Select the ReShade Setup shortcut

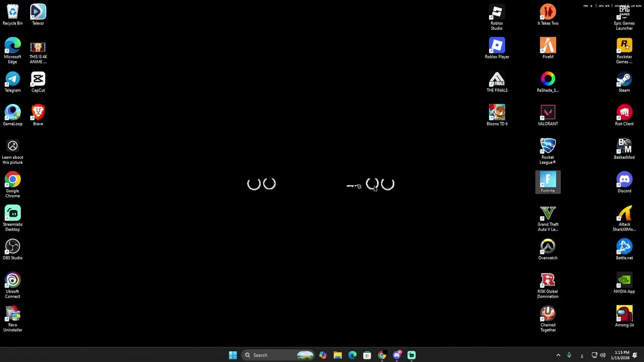547,82
